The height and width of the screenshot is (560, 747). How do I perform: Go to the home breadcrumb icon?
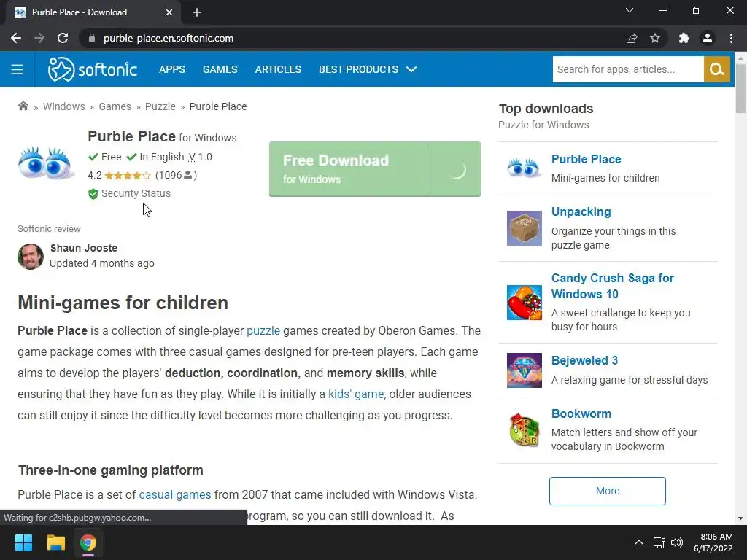pos(23,106)
